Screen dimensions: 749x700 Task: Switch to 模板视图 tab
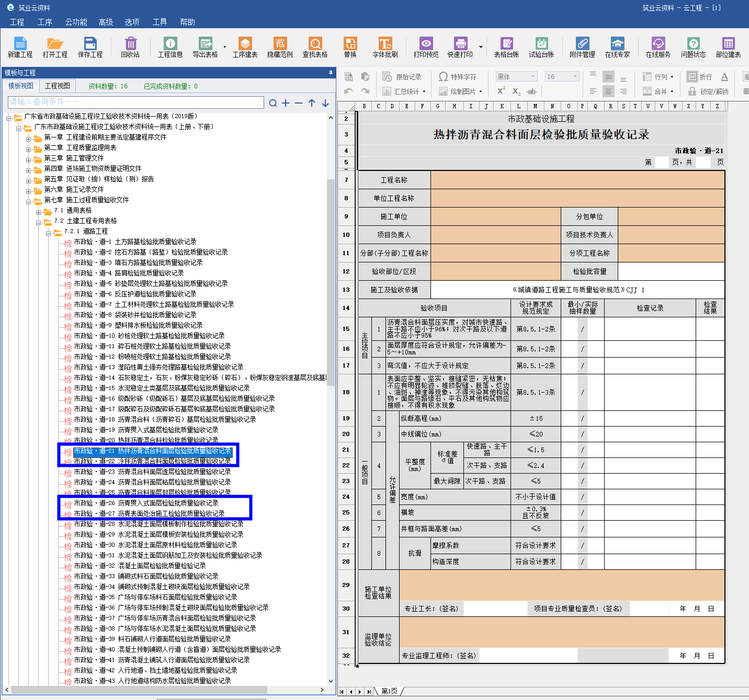tap(21, 86)
